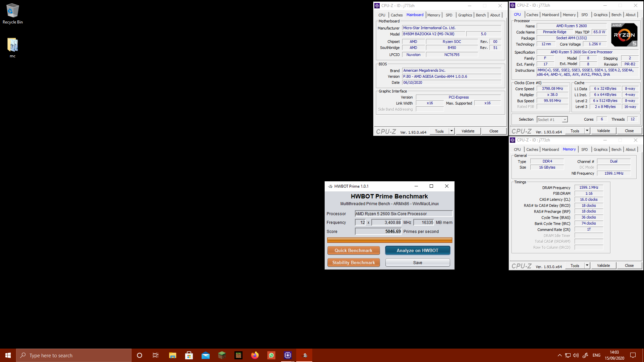Image resolution: width=644 pixels, height=362 pixels.
Task: Open network status tray icon
Action: pos(568,355)
